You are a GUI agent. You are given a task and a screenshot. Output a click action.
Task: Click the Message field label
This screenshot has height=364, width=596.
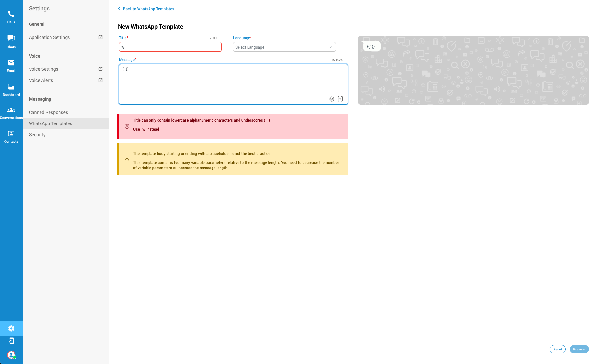pyautogui.click(x=128, y=60)
